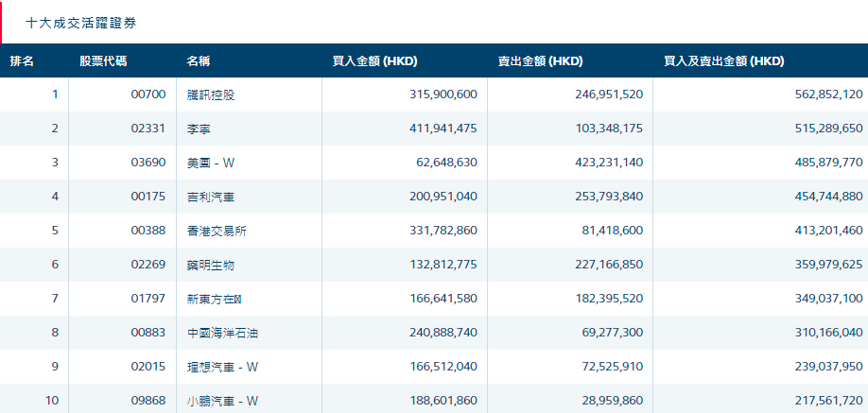Image resolution: width=868 pixels, height=413 pixels.
Task: Click sell amount 227,166,850
Action: 610,265
